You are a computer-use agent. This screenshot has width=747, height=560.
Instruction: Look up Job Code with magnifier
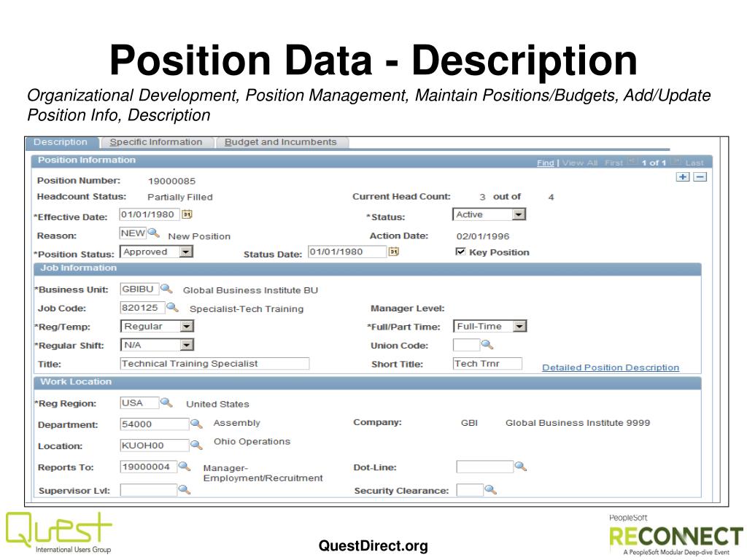[172, 308]
